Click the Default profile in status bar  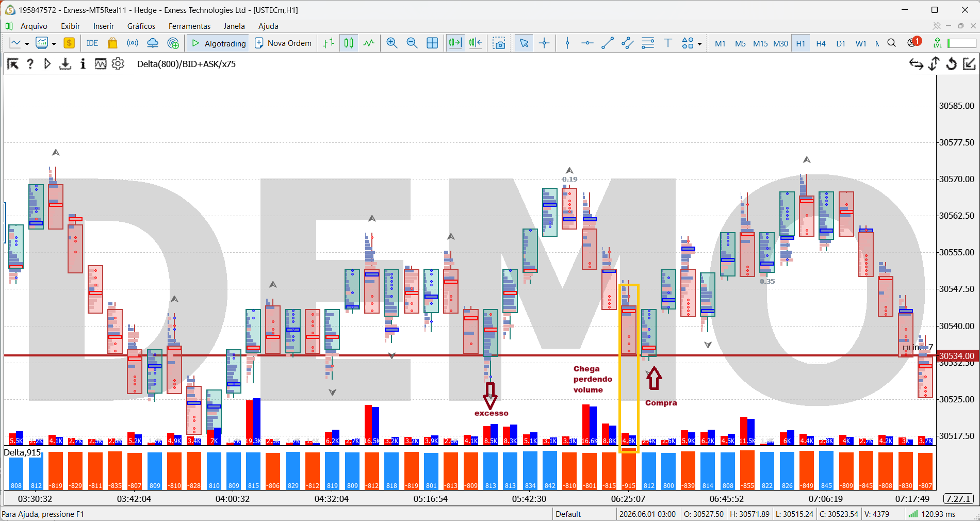point(568,514)
